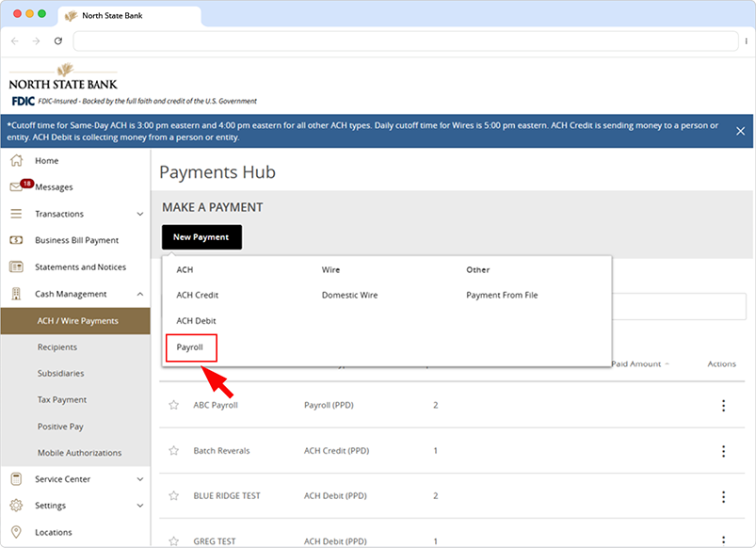
Task: Select Payroll from the payment menu
Action: (191, 347)
